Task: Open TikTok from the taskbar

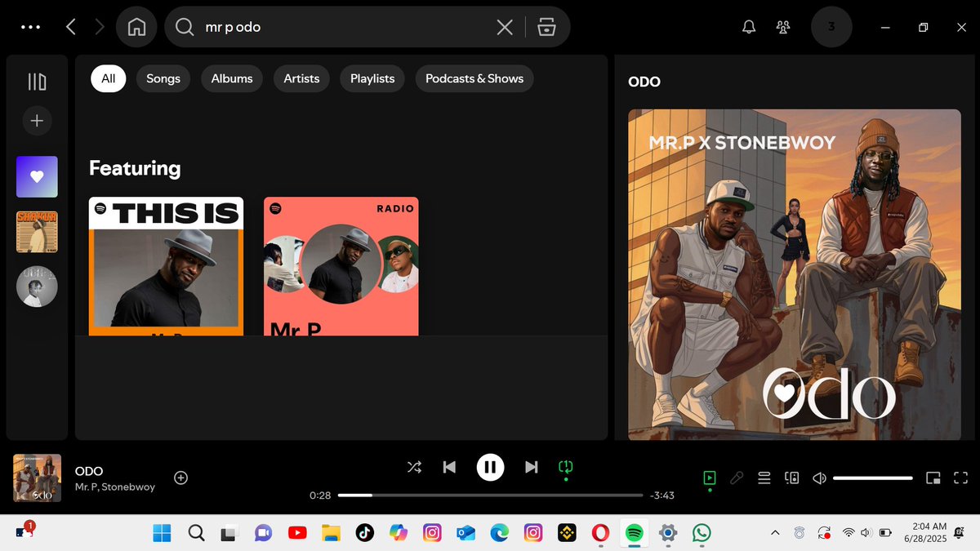Action: point(364,533)
